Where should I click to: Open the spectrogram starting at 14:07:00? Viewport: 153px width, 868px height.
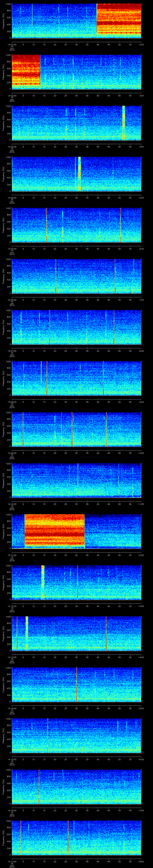76,327
